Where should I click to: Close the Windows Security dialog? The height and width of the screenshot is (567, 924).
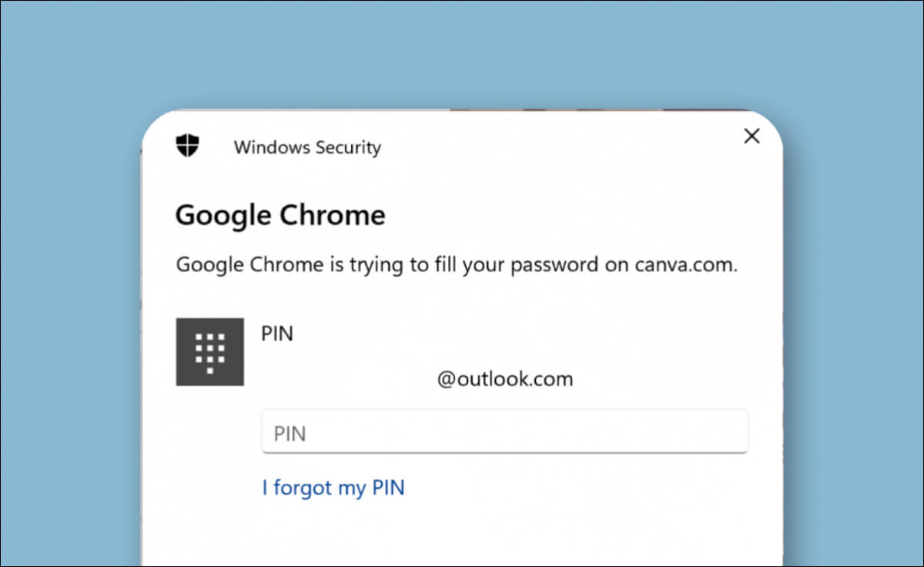pyautogui.click(x=752, y=136)
